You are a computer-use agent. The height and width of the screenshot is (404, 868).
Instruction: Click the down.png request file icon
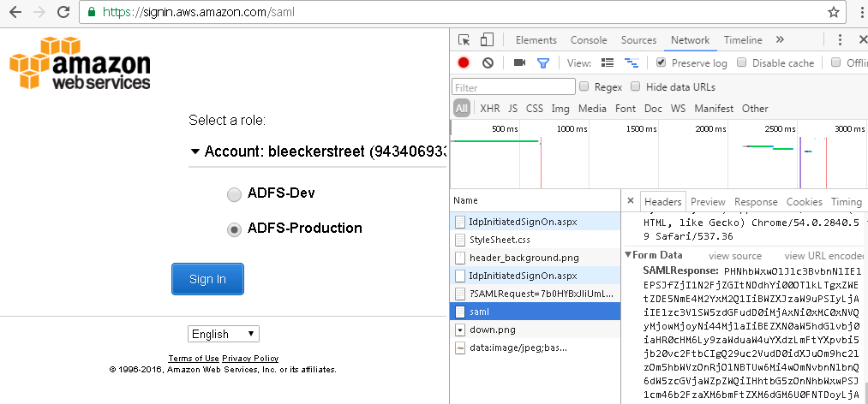(x=460, y=330)
